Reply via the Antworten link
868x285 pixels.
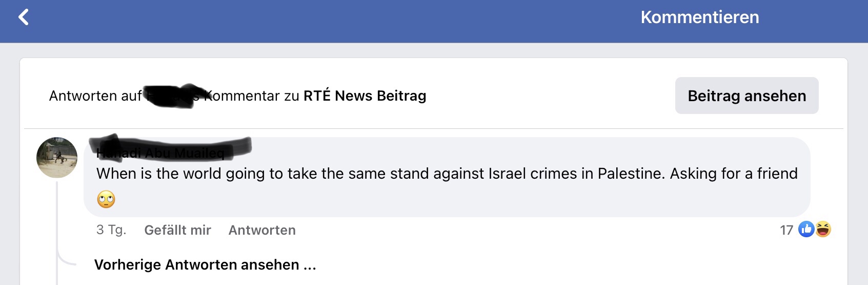[x=262, y=230]
